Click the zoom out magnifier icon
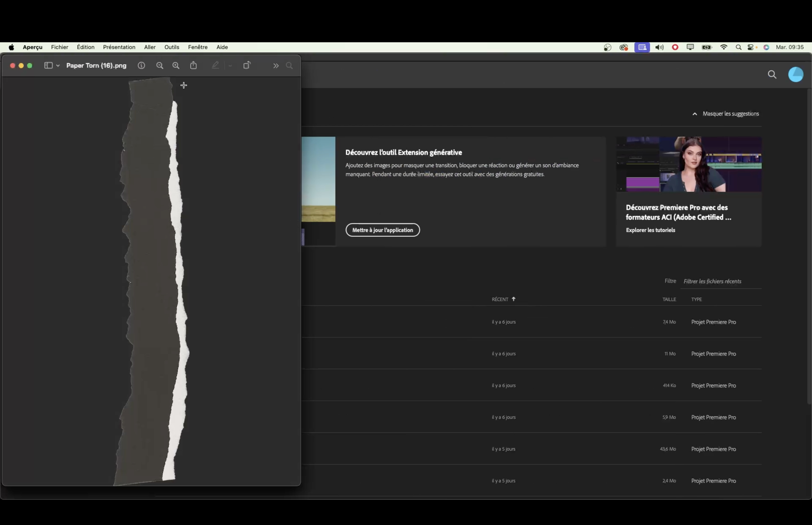The width and height of the screenshot is (812, 525). [x=160, y=65]
